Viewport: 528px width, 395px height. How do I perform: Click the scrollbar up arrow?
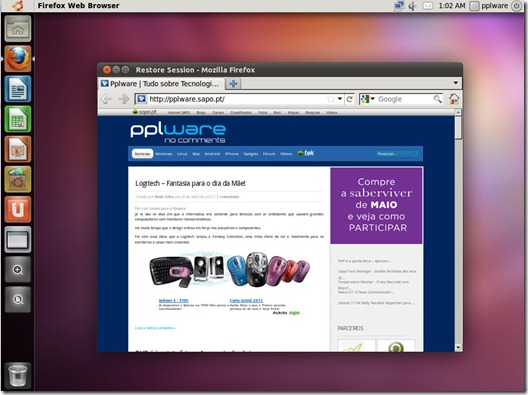pyautogui.click(x=458, y=112)
